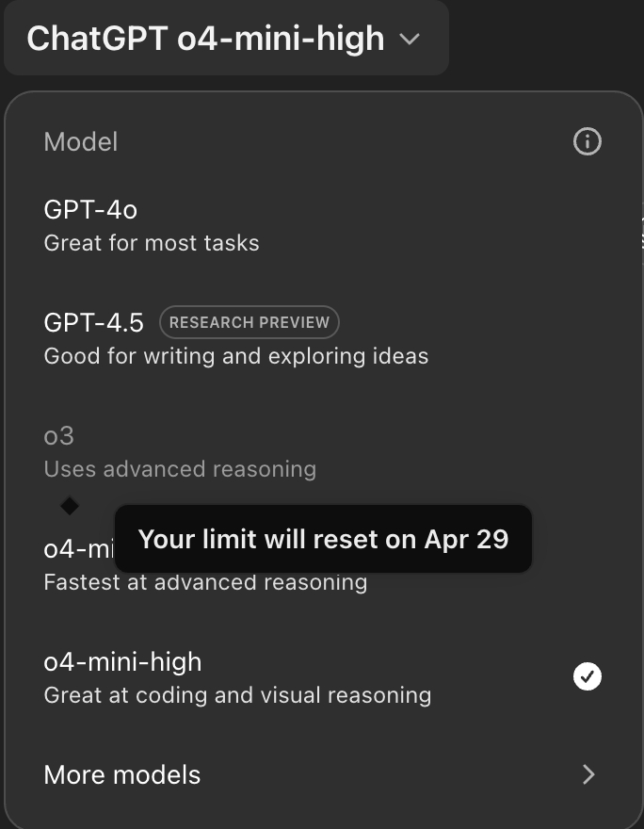The image size is (644, 829).
Task: Click "Great at coding and visual reasoning"
Action: point(237,696)
